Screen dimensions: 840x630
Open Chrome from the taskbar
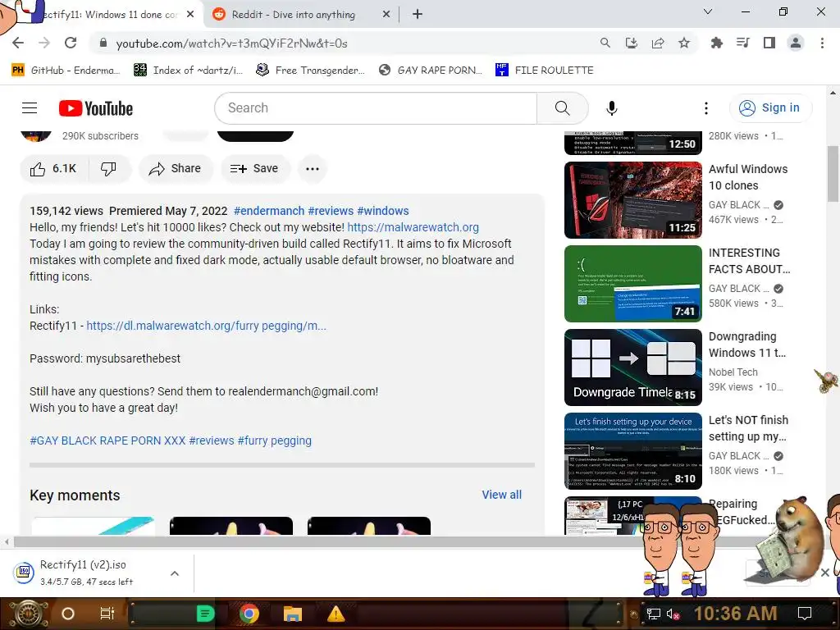tap(249, 614)
